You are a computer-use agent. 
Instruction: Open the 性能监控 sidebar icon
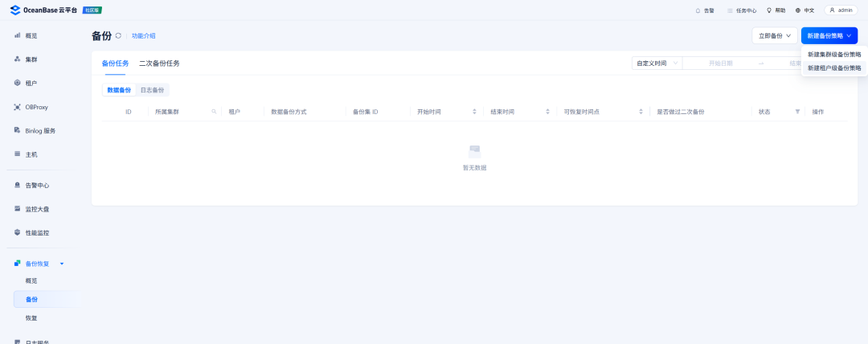17,232
